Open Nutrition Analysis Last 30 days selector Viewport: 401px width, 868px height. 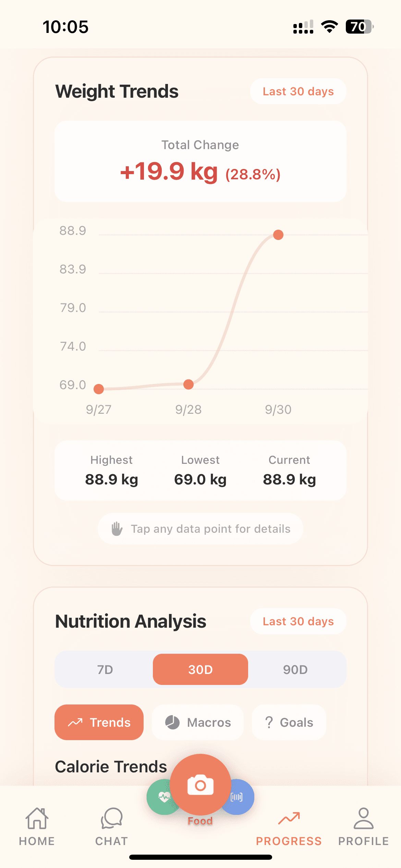click(298, 622)
